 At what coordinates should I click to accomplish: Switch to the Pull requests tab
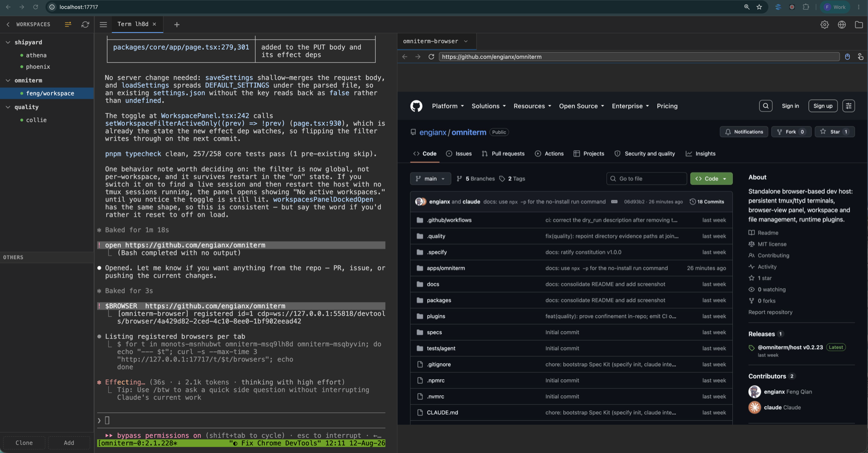[503, 154]
